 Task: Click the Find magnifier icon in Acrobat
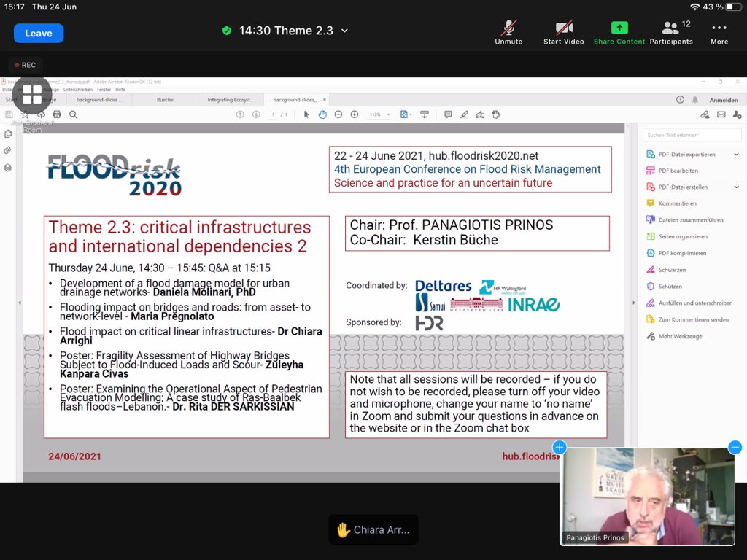pyautogui.click(x=74, y=114)
